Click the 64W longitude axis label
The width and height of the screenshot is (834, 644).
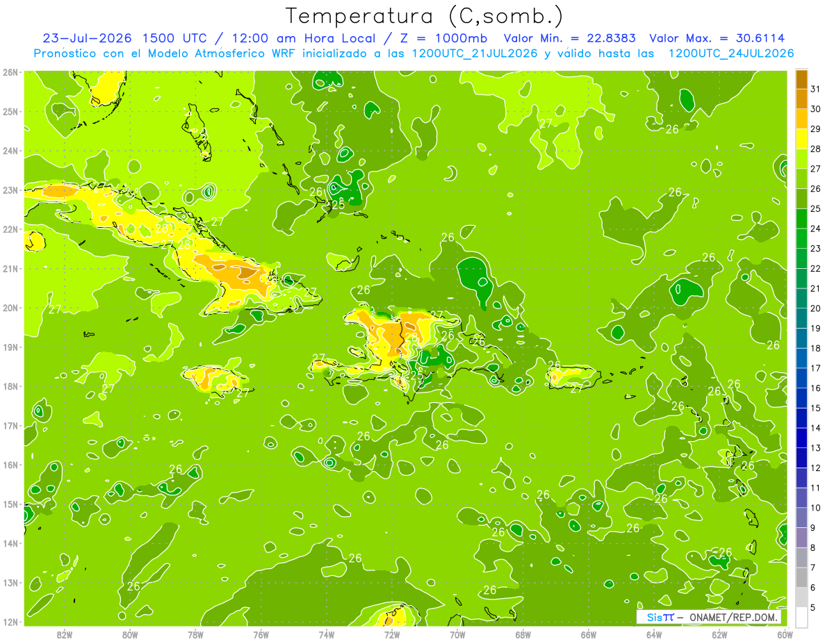(654, 634)
